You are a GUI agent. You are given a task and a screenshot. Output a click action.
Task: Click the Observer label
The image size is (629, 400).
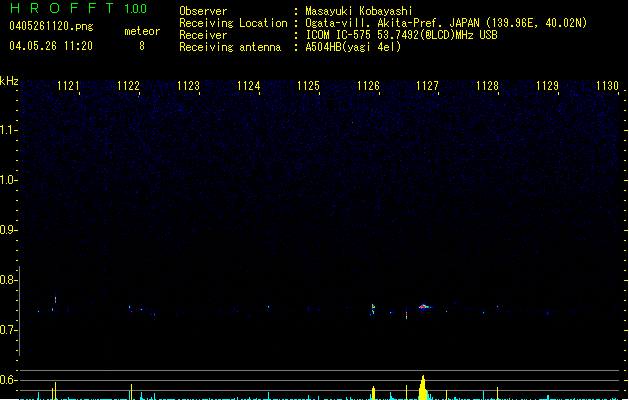pos(203,11)
